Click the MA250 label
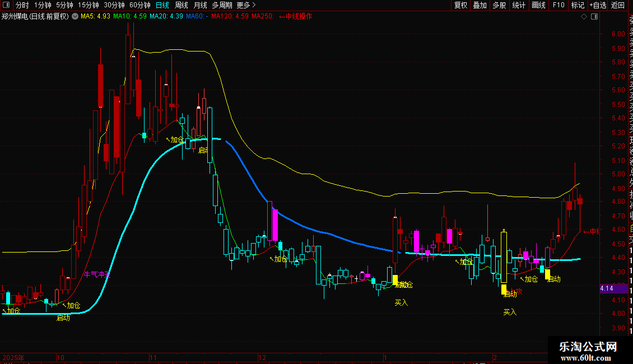 263,17
